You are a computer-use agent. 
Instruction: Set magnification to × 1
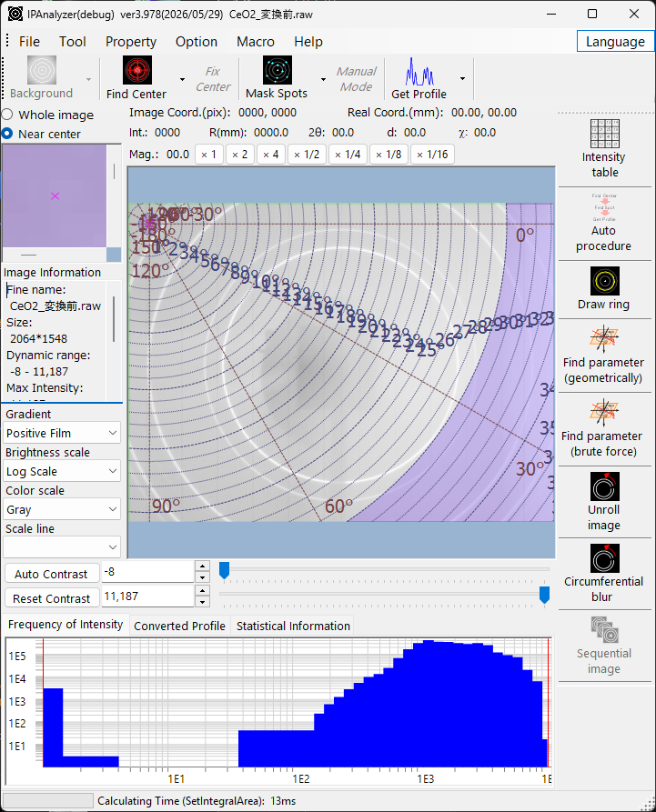click(x=209, y=155)
